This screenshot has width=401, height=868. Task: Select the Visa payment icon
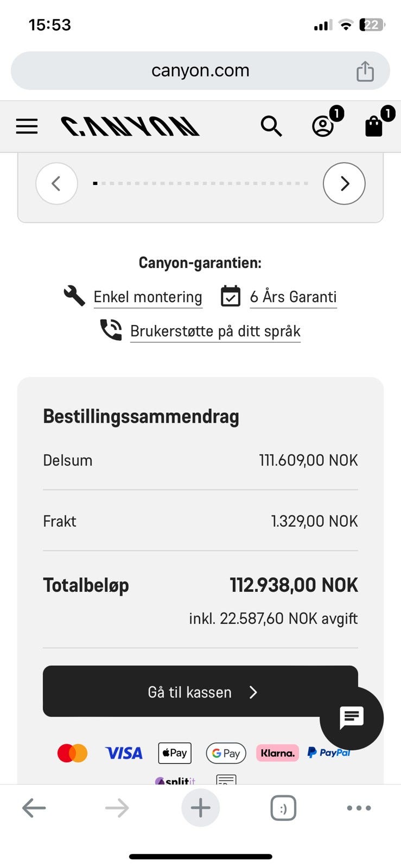(123, 753)
